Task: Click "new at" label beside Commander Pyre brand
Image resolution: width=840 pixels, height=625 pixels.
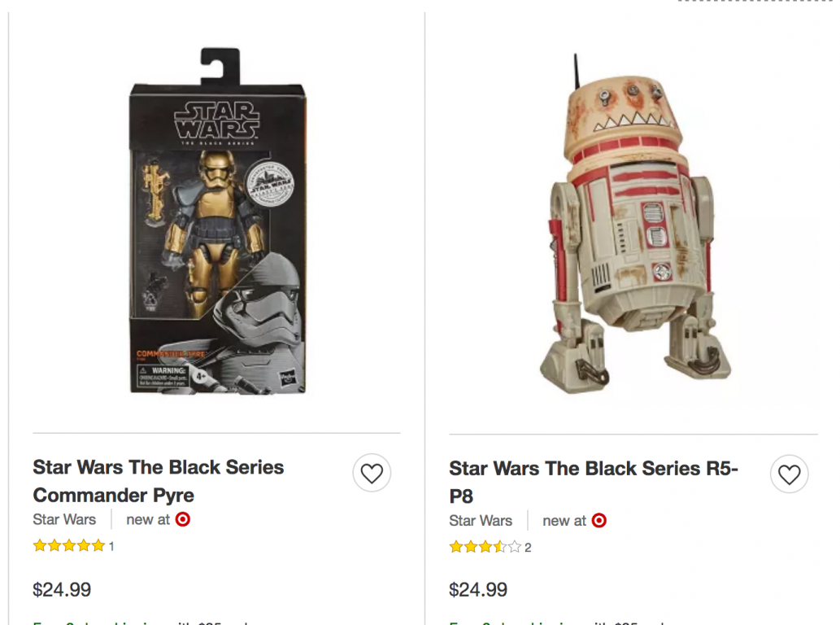Action: 148,519
